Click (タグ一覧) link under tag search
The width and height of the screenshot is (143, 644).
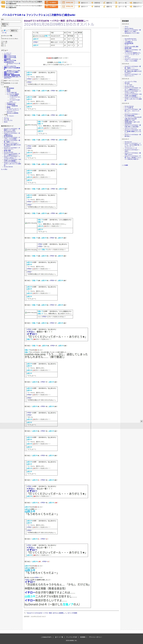(4, 33)
